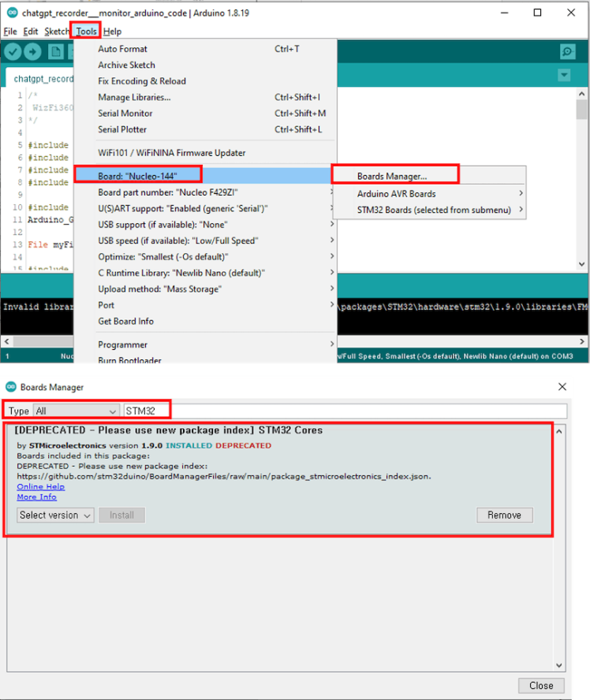The image size is (590, 700).
Task: Maximize the Arduino IDE window
Action: 537,13
